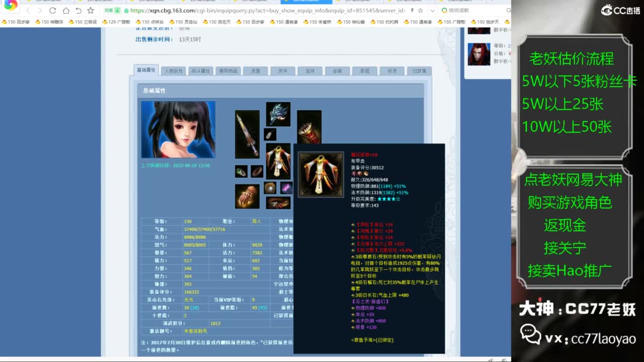Open the red-haired character thumbnail in sidebar

coord(479,54)
